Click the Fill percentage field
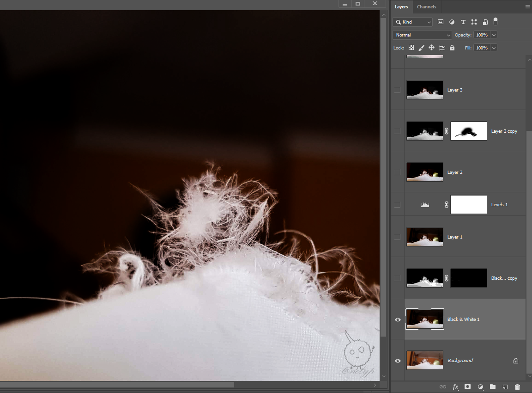The image size is (532, 393). (x=481, y=48)
